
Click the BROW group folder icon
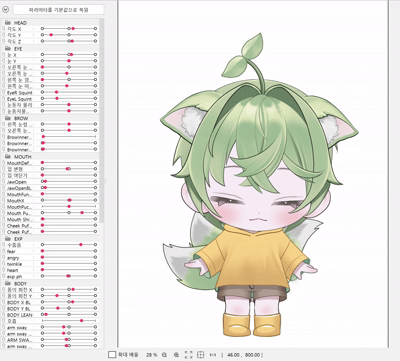point(8,118)
